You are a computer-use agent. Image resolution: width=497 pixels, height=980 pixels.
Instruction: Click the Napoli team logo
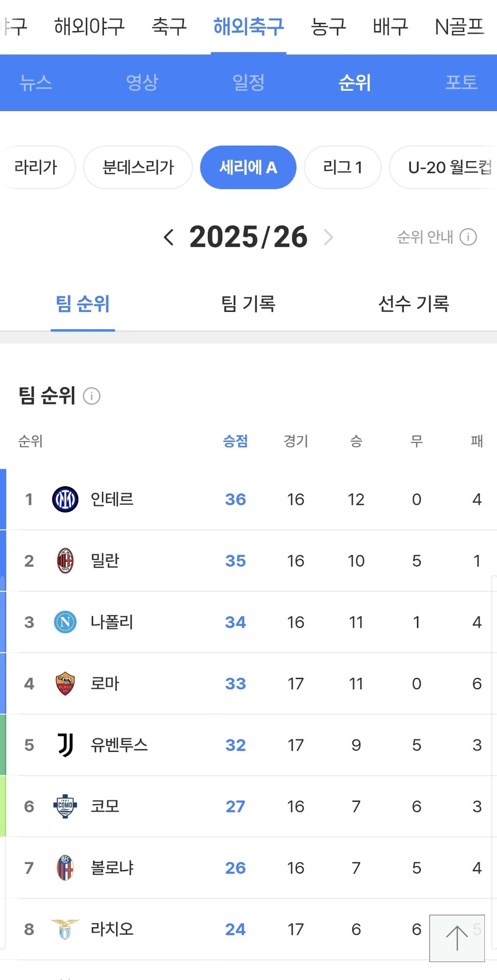click(65, 622)
